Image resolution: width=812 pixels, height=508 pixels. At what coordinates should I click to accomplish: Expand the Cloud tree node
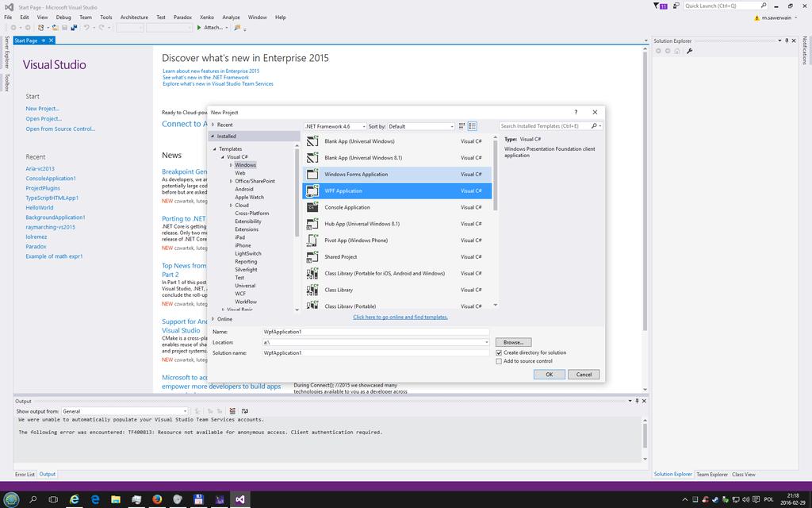[231, 206]
